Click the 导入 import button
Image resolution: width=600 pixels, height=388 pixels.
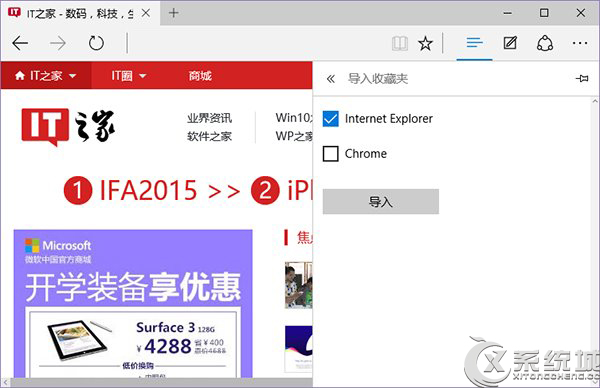point(381,201)
